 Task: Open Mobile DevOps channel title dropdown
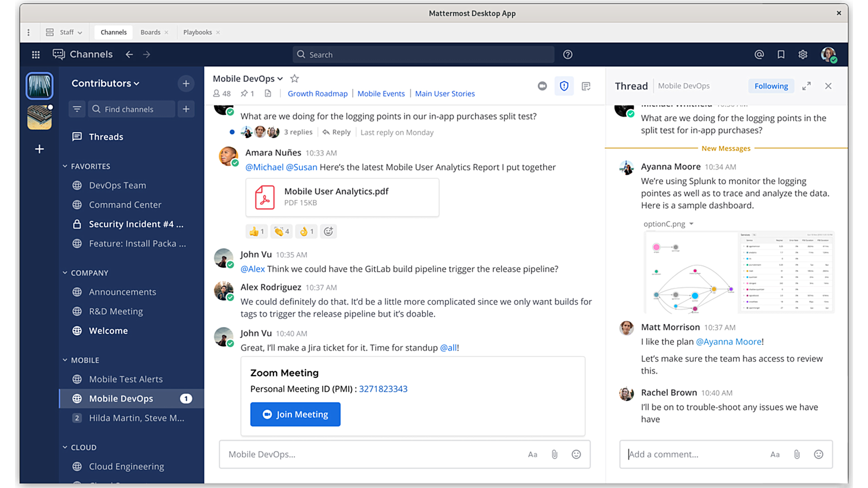click(248, 78)
